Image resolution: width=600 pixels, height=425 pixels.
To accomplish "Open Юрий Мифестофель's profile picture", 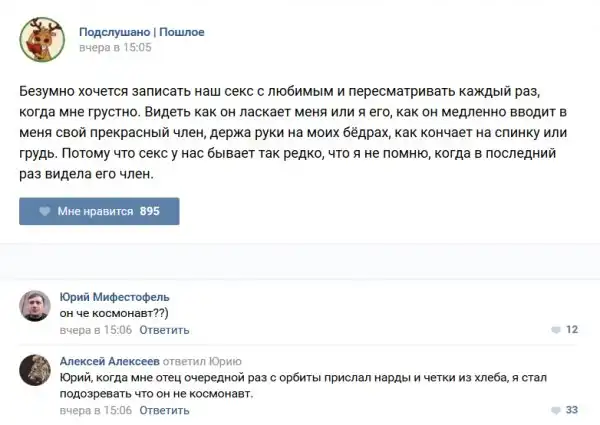I will pyautogui.click(x=36, y=306).
